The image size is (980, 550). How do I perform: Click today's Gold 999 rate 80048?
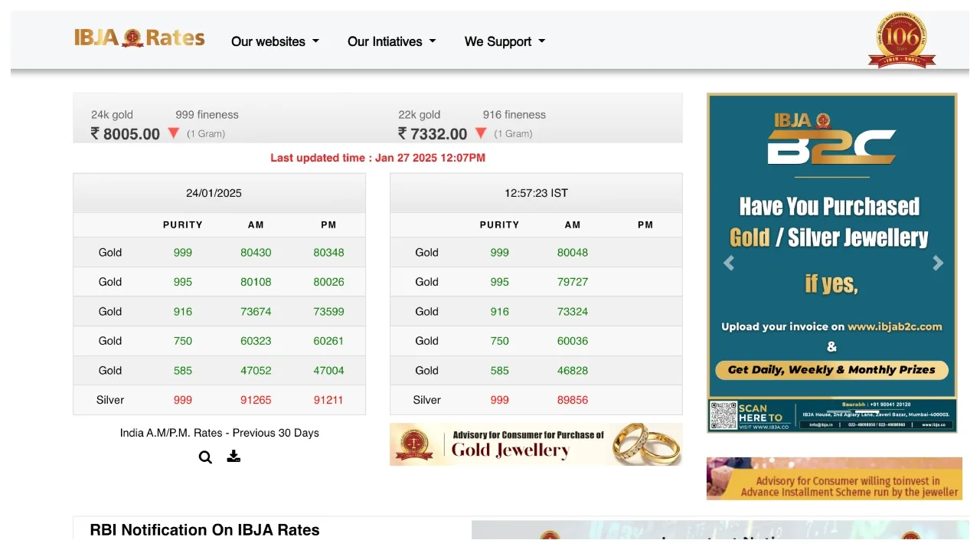tap(573, 253)
